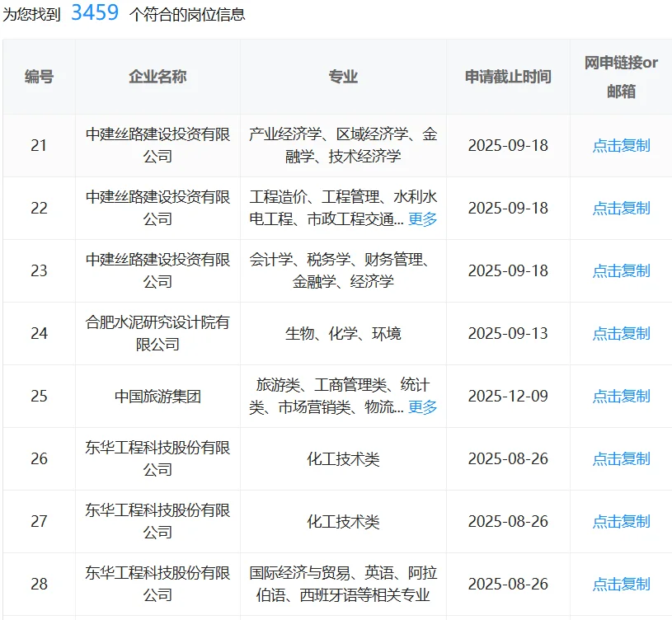This screenshot has height=620, width=672.
Task: Select the 编号 column header
Action: coord(39,77)
